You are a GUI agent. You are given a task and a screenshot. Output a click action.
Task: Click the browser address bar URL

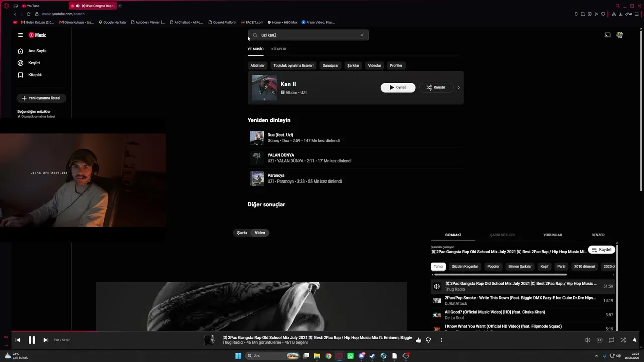[63, 14]
